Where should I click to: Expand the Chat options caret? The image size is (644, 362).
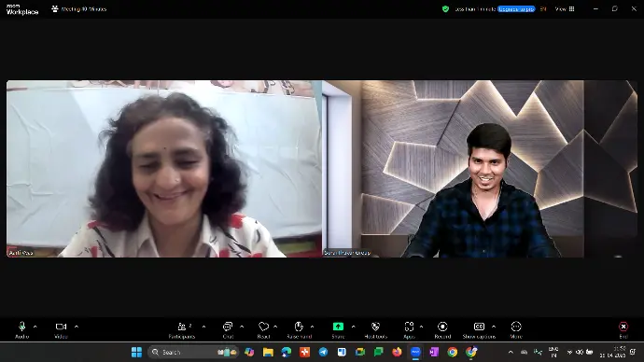[242, 327]
